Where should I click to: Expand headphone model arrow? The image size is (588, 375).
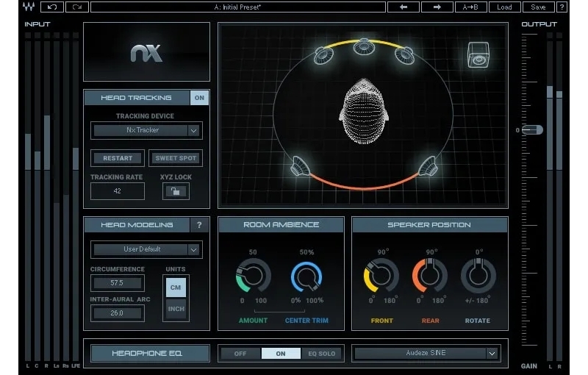tap(492, 353)
